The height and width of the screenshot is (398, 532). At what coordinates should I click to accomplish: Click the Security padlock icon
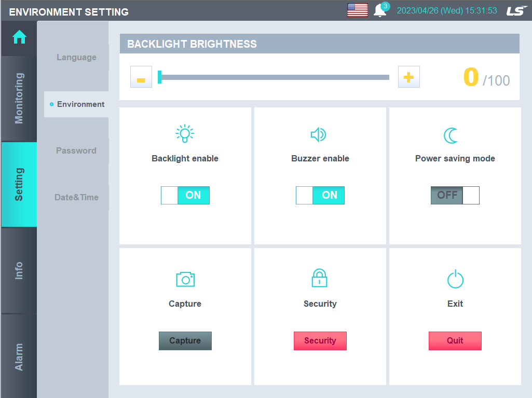click(x=320, y=278)
